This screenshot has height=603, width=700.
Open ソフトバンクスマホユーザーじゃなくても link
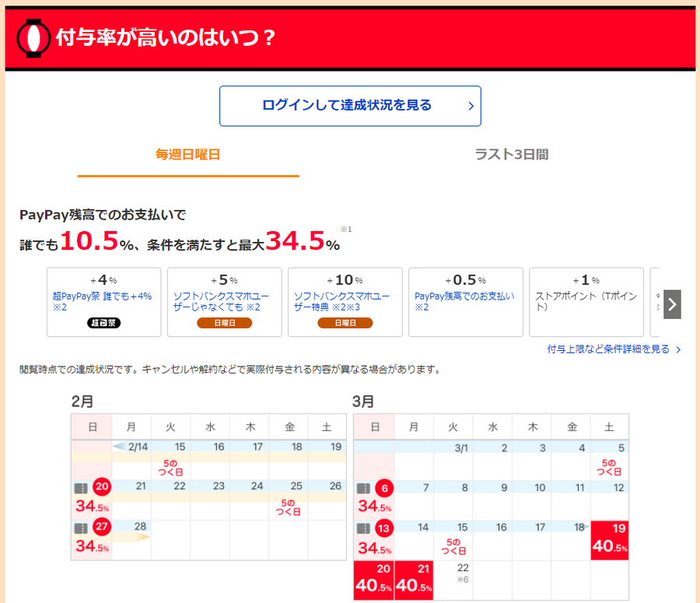click(x=221, y=302)
